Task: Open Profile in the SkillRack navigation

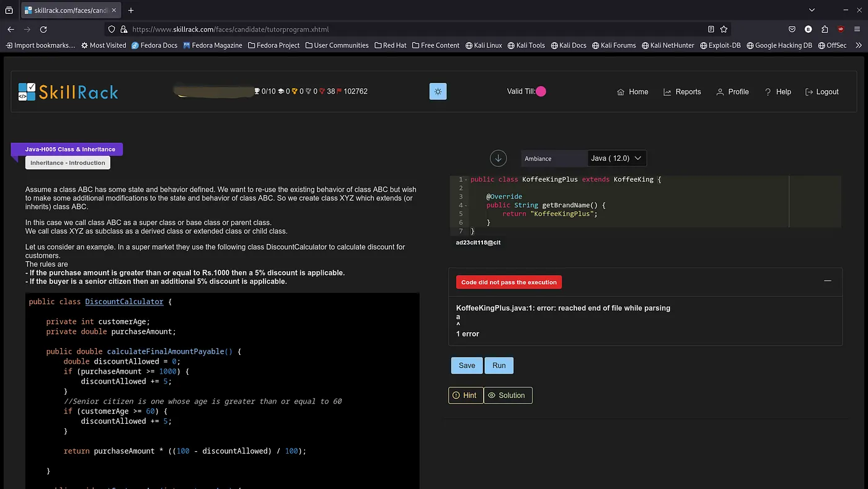Action: (732, 92)
